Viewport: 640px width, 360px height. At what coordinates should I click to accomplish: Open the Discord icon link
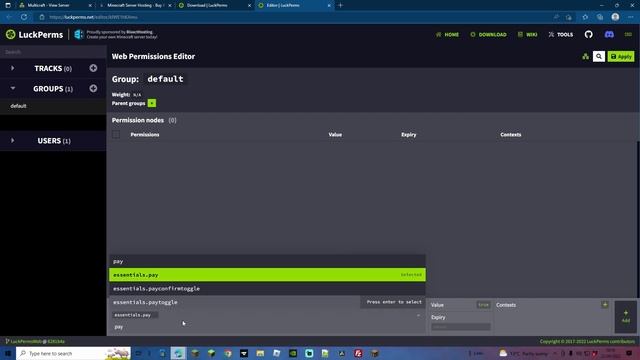point(609,34)
